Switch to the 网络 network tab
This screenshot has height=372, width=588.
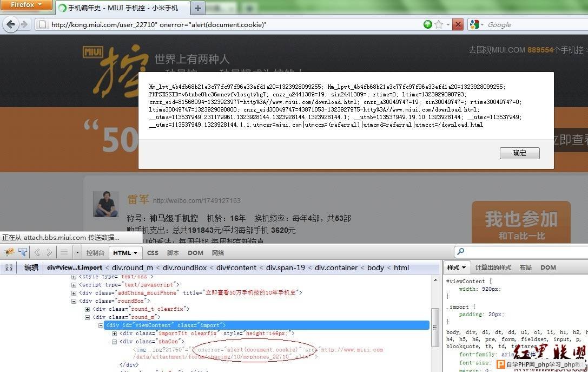pos(218,253)
